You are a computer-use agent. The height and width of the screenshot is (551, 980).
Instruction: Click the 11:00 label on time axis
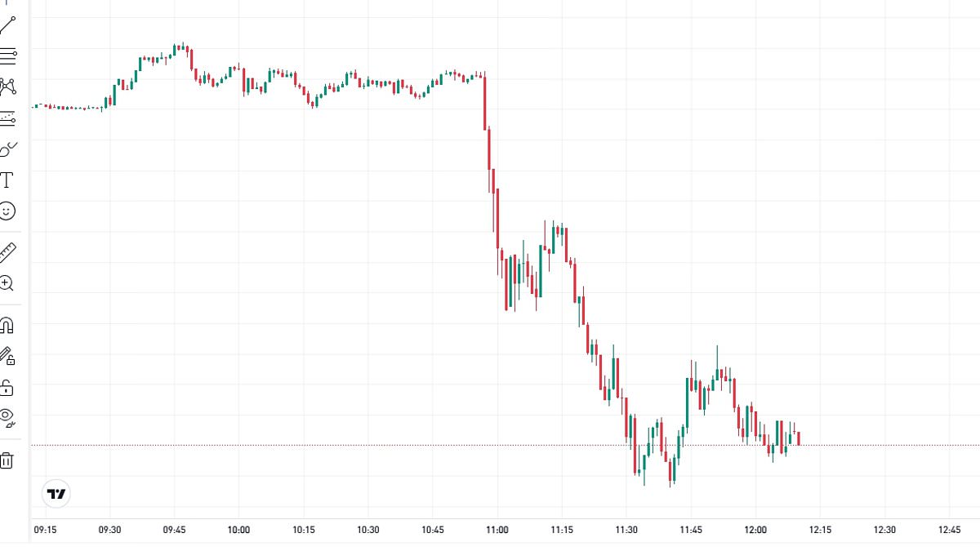(498, 528)
